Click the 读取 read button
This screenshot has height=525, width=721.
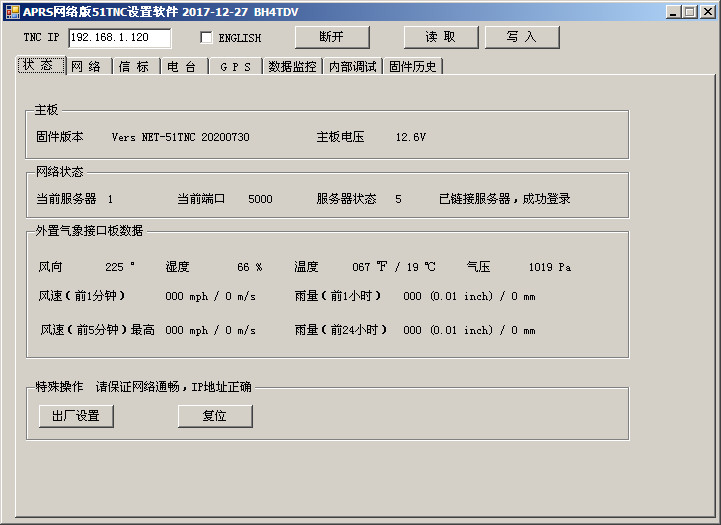click(x=441, y=37)
